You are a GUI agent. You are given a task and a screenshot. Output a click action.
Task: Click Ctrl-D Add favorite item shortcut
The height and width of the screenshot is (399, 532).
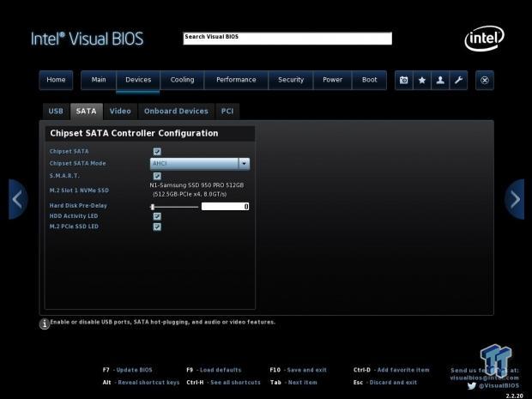[x=391, y=370]
